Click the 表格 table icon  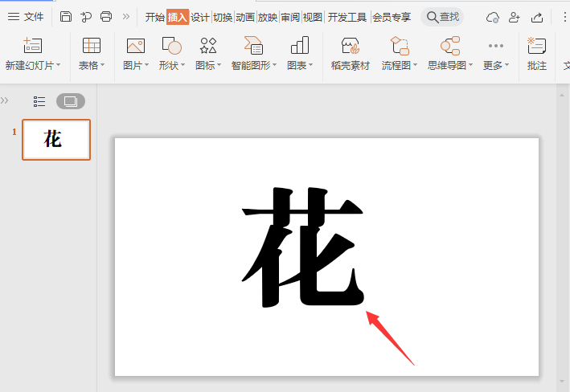point(91,46)
